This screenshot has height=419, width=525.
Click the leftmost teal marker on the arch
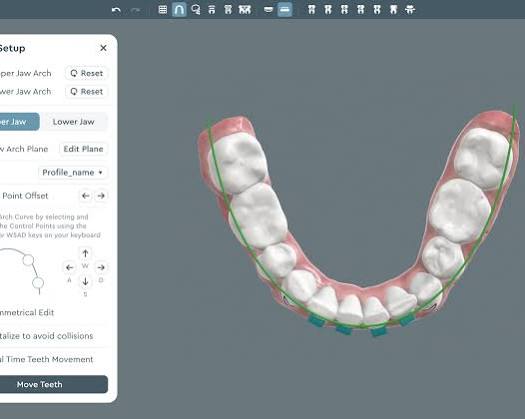(316, 321)
